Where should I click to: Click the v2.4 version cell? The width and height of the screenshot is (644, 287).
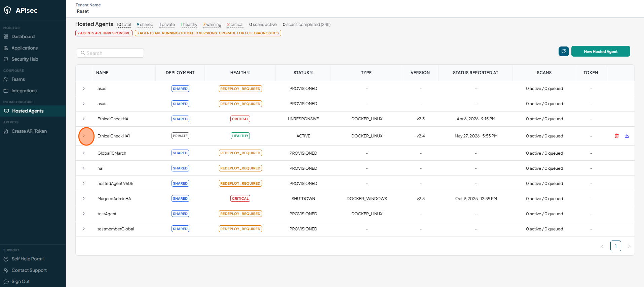[421, 136]
